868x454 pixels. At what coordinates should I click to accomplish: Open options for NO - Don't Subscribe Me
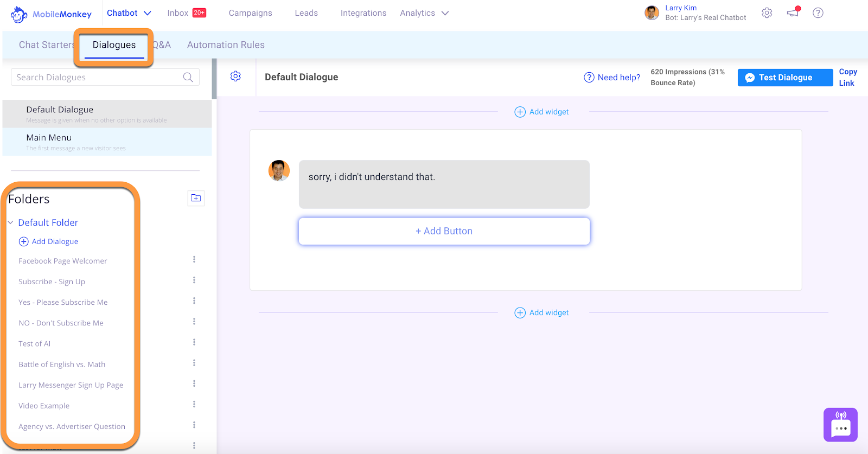point(194,322)
